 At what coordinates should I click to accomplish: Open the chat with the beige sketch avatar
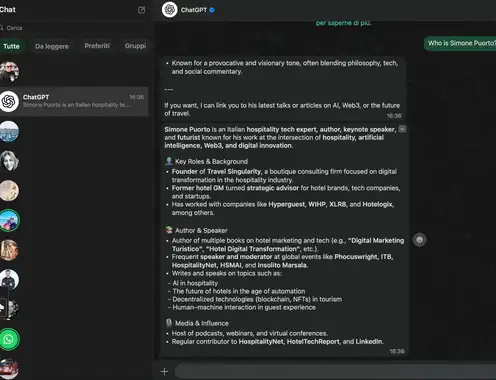pos(9,190)
